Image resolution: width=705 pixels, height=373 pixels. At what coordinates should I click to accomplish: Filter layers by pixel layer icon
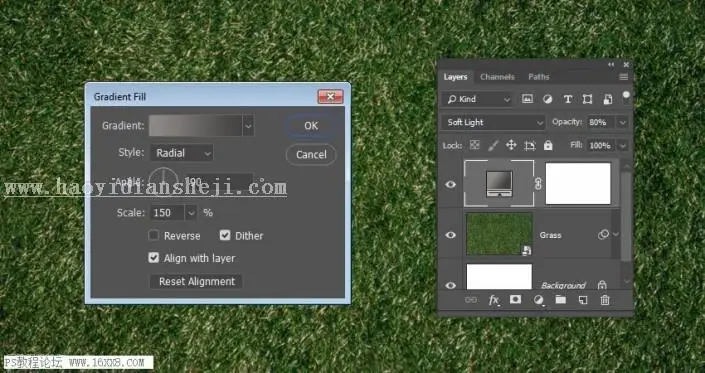(x=527, y=99)
